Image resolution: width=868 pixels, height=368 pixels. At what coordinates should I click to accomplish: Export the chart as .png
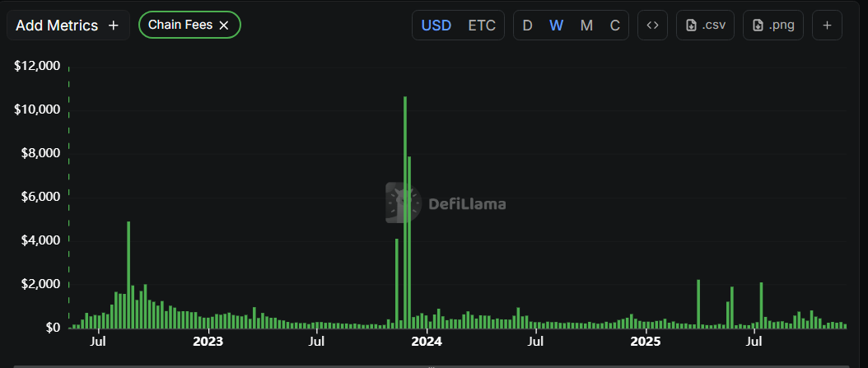pos(772,26)
